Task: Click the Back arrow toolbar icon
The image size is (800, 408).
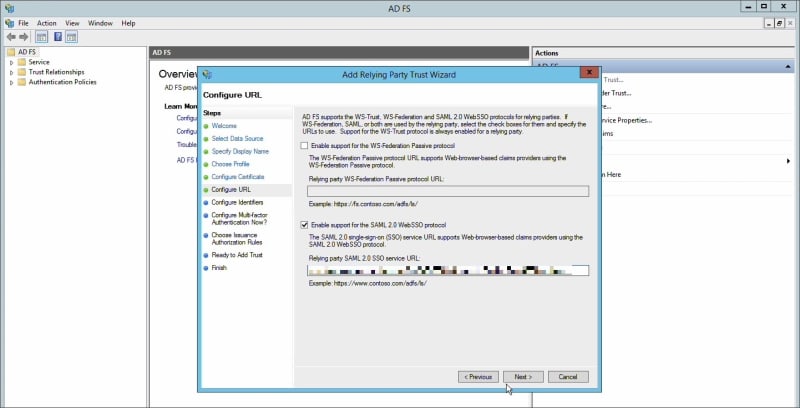Action: [x=11, y=37]
